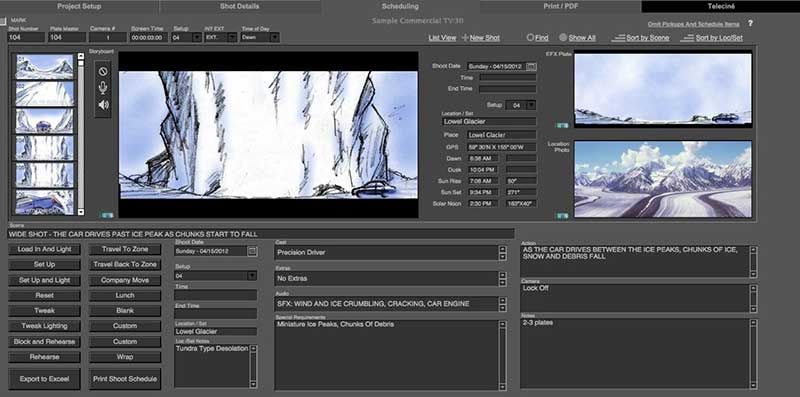The image size is (800, 397).
Task: Click the Load In And Light button
Action: point(44,250)
